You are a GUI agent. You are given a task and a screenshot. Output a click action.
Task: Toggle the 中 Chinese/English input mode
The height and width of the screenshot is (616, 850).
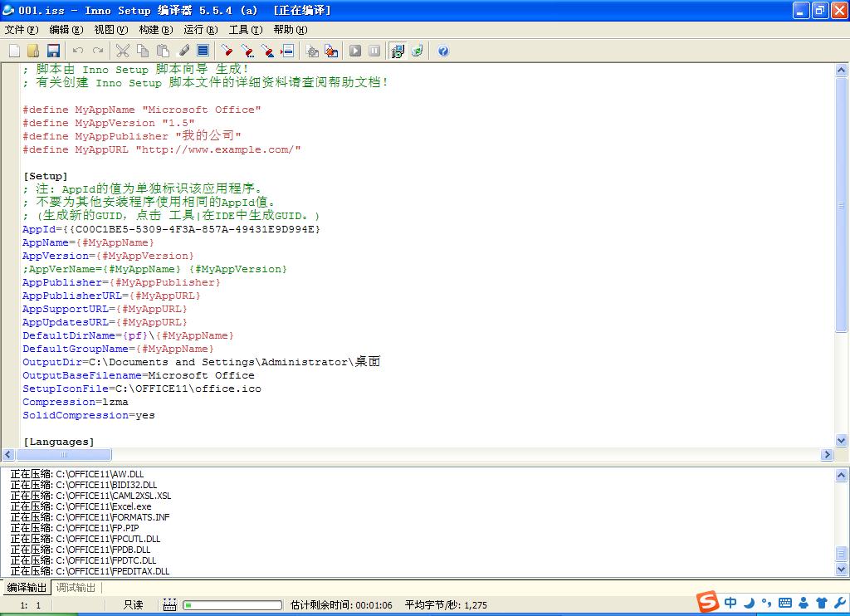(730, 603)
